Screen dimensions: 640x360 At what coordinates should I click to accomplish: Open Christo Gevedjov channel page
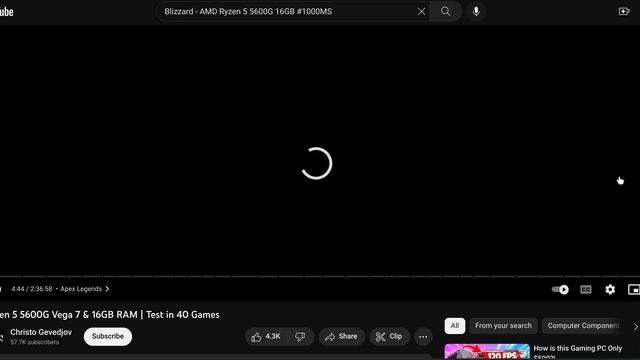(41, 332)
